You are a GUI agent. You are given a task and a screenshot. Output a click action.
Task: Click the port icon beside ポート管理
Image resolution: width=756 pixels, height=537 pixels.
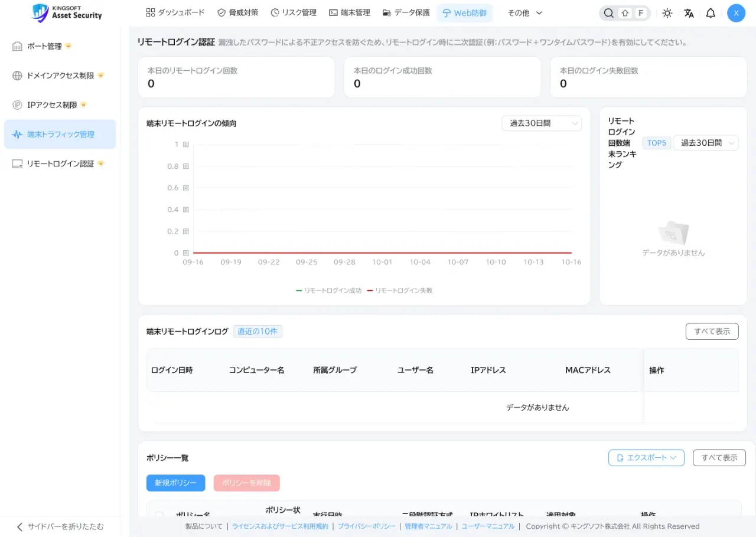(x=17, y=46)
